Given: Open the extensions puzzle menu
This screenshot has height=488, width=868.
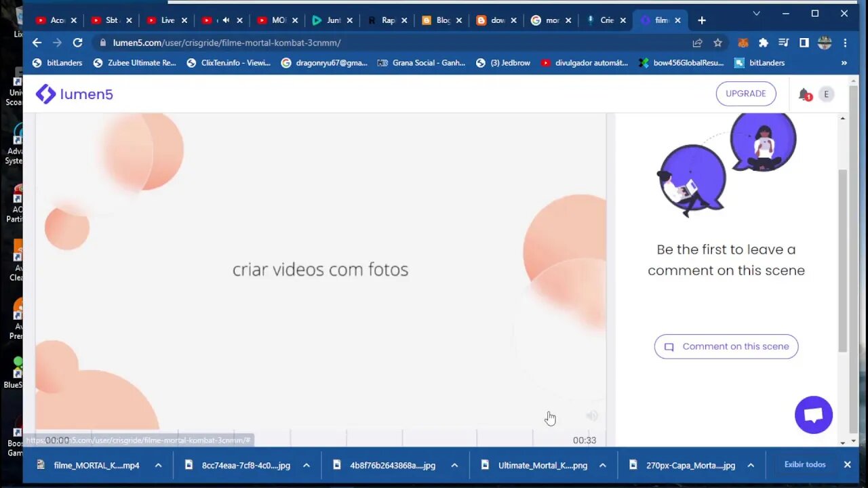Looking at the screenshot, I should (764, 43).
